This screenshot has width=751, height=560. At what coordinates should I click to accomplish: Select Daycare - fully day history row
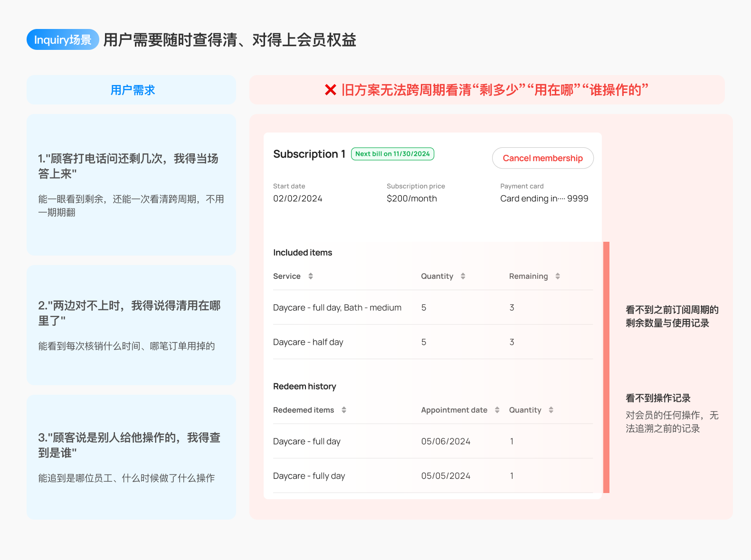[433, 476]
